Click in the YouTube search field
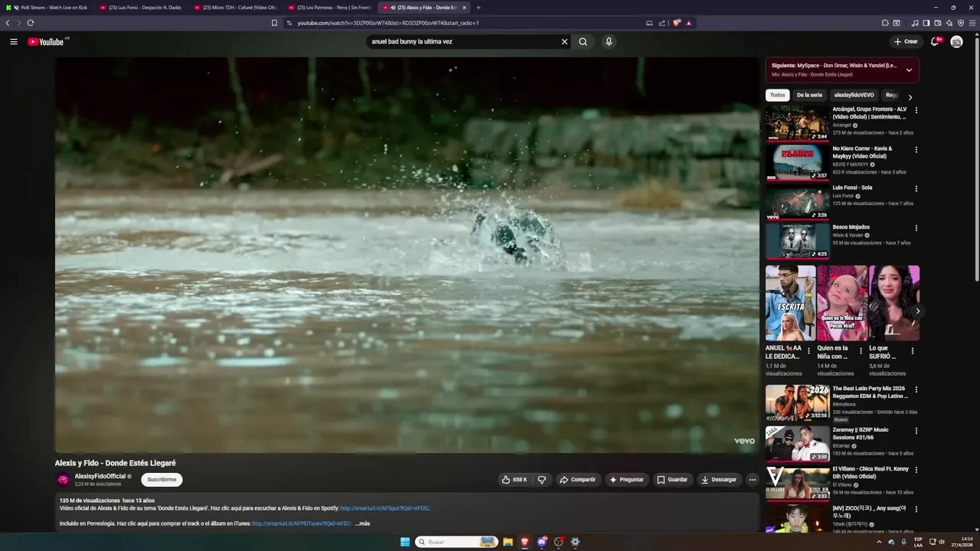This screenshot has height=551, width=980. (463, 41)
